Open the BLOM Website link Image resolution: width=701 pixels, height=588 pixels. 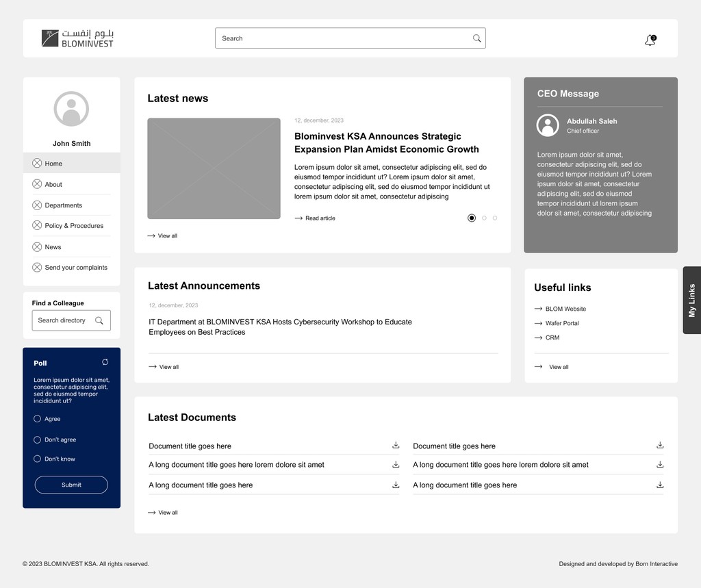[x=565, y=309]
